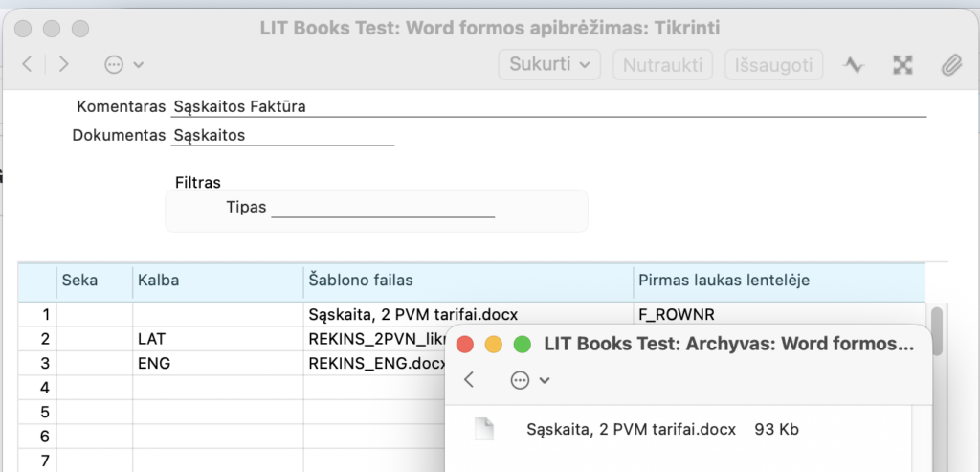This screenshot has height=472, width=980.
Task: Open the ellipsis actions menu in Tikrinti window
Action: [x=123, y=64]
